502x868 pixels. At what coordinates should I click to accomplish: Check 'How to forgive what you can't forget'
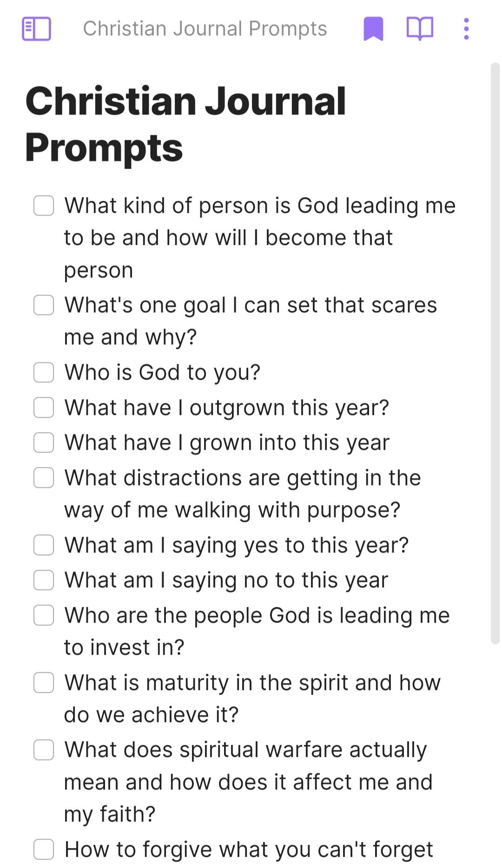[x=44, y=849]
